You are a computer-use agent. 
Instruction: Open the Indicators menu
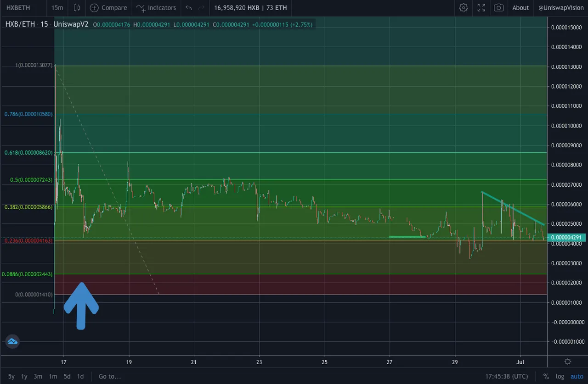[156, 8]
